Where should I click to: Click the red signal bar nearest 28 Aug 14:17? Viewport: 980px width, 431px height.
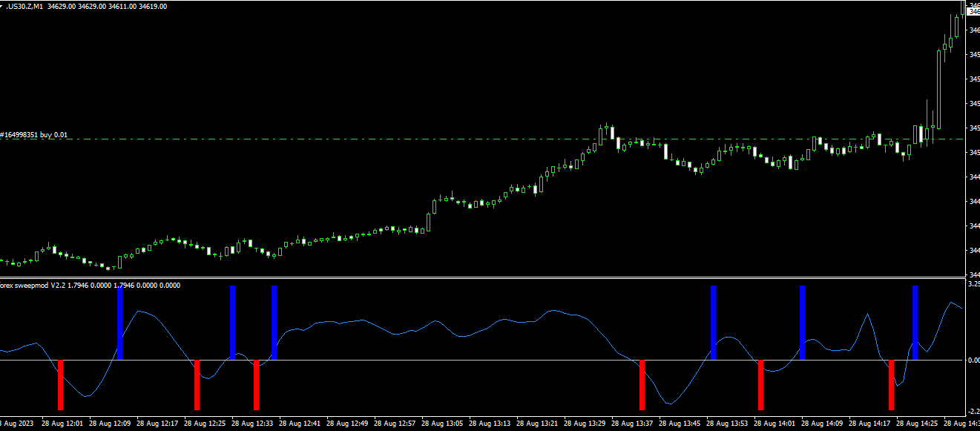pyautogui.click(x=892, y=385)
